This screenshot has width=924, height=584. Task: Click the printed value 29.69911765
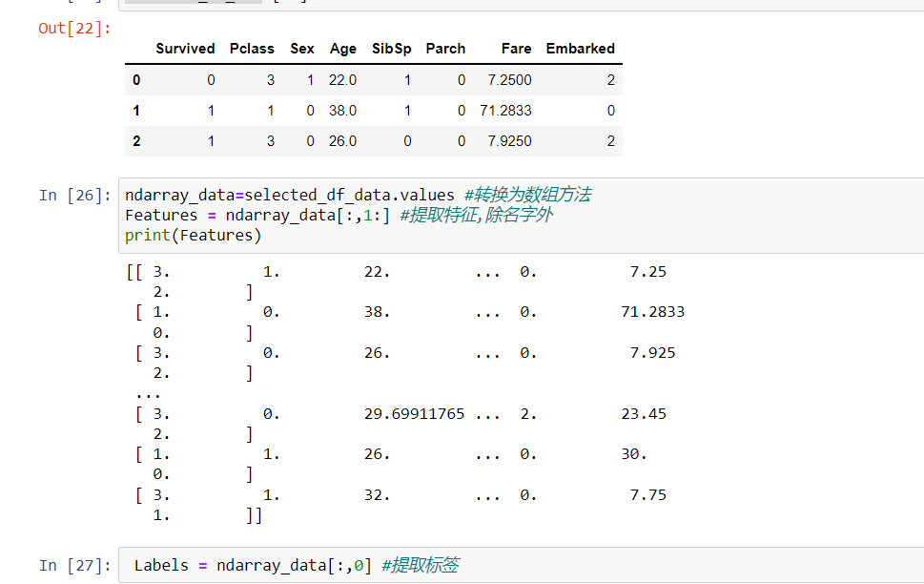tap(414, 413)
